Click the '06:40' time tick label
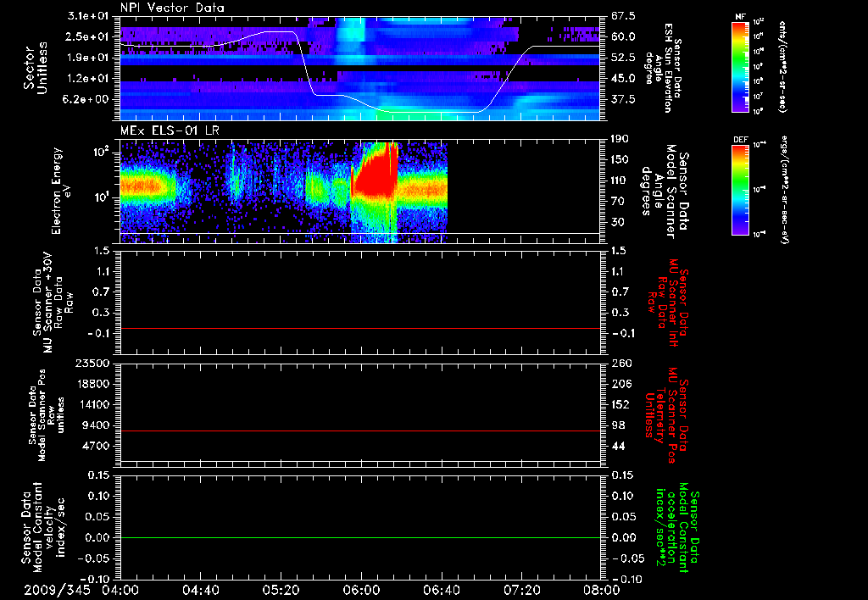The image size is (868, 600). click(x=441, y=590)
